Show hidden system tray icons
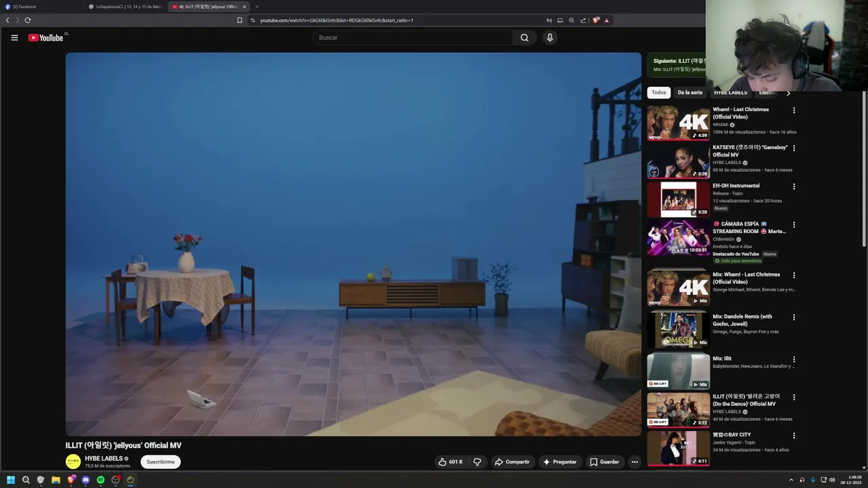The width and height of the screenshot is (868, 488). pyautogui.click(x=791, y=480)
